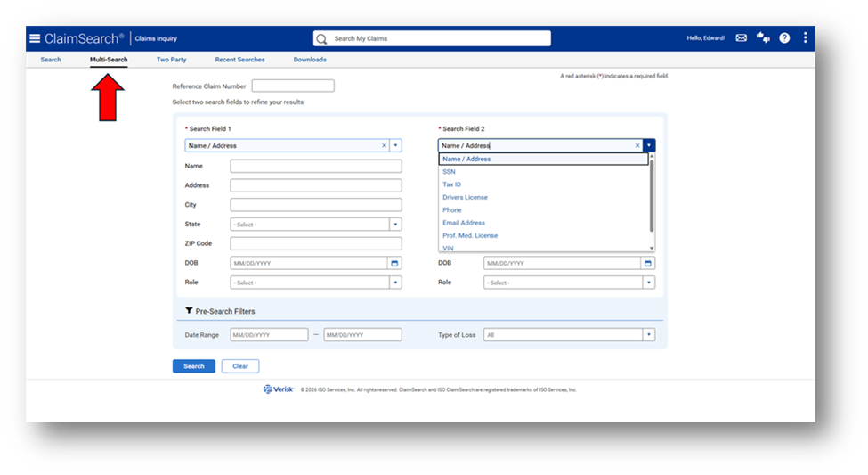Focus the Date Range start field
Image resolution: width=868 pixels, height=475 pixels.
pos(269,335)
